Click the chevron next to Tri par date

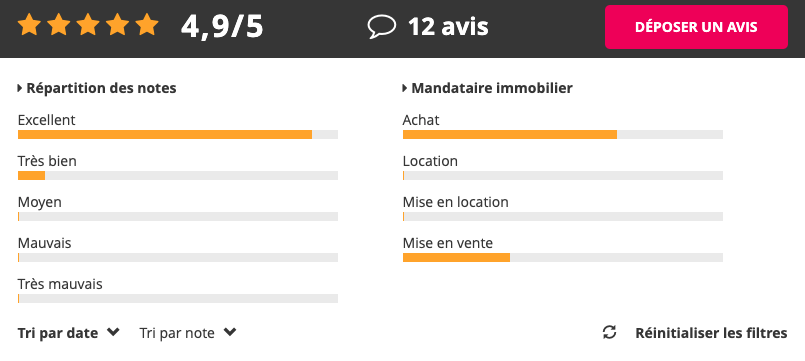(113, 332)
